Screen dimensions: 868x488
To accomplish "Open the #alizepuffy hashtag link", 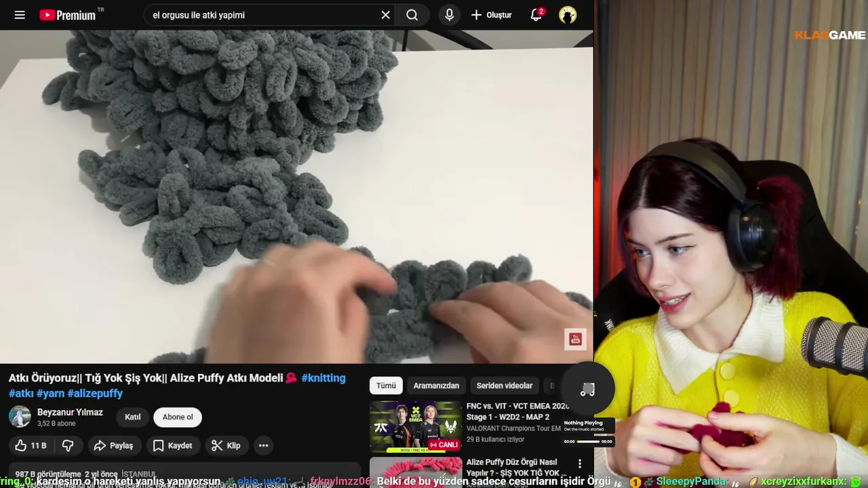I will click(x=95, y=393).
